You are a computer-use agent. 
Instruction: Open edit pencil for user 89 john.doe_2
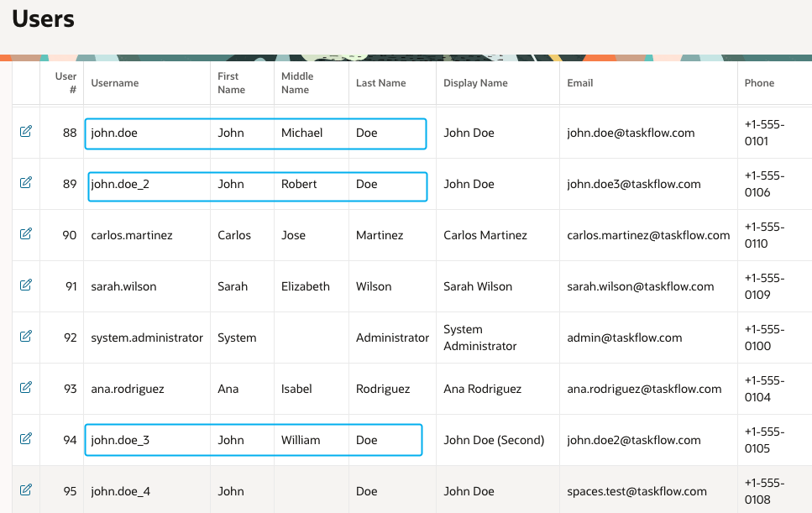tap(25, 183)
